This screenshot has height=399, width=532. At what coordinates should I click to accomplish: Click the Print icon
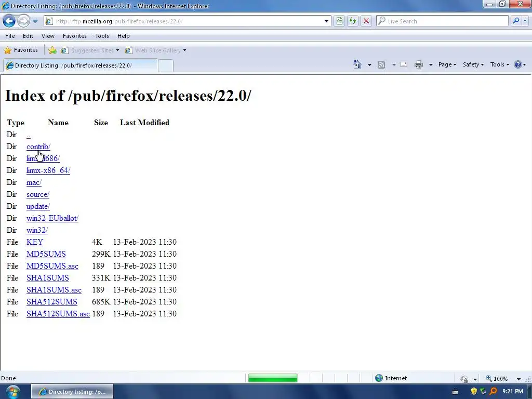click(x=419, y=64)
